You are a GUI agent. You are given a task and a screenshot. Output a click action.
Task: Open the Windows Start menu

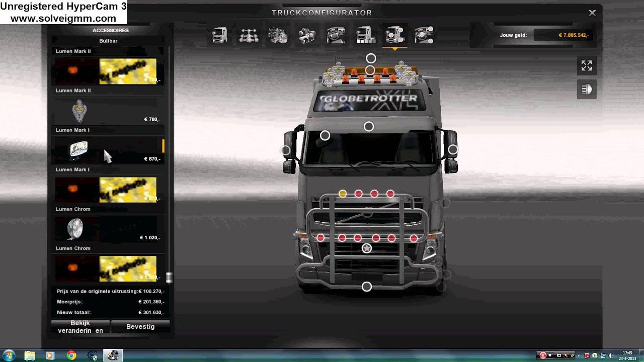point(9,355)
